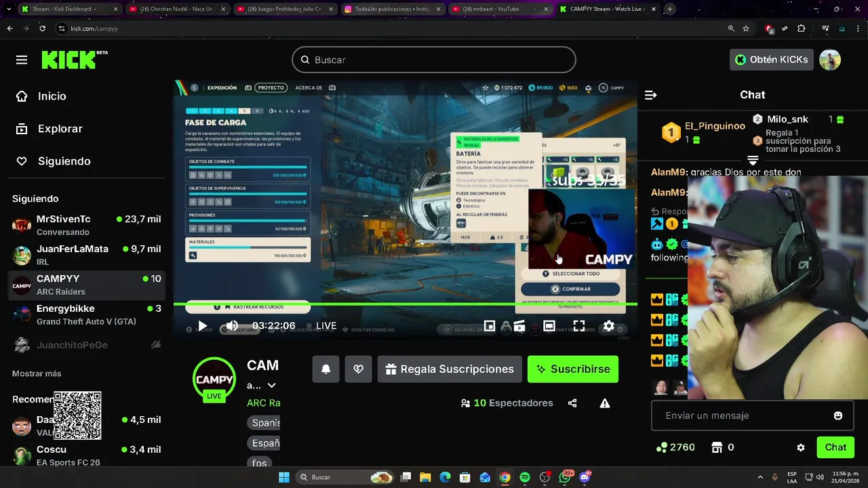Open the Kick hamburger menu
Image resolution: width=868 pixels, height=488 pixels.
tap(22, 60)
